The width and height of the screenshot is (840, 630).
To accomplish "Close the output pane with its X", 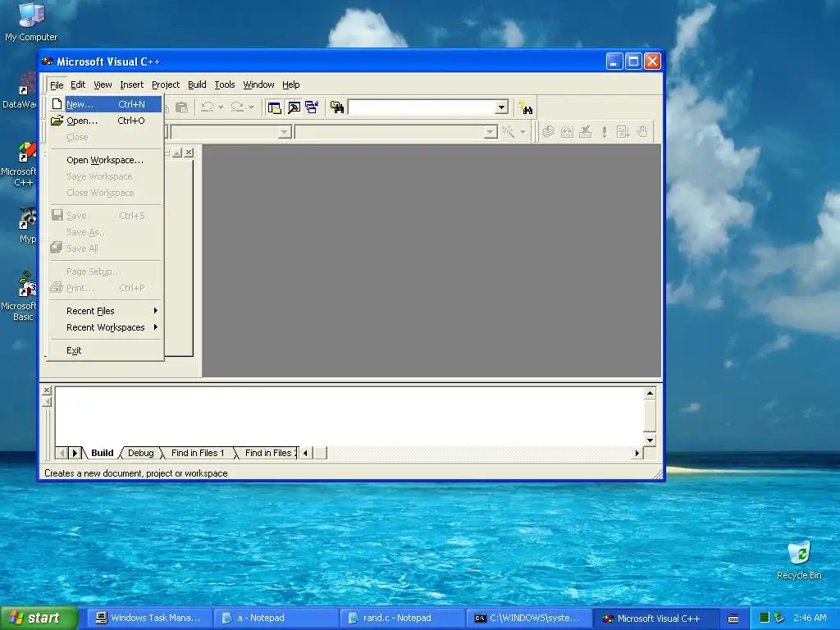I will (47, 390).
